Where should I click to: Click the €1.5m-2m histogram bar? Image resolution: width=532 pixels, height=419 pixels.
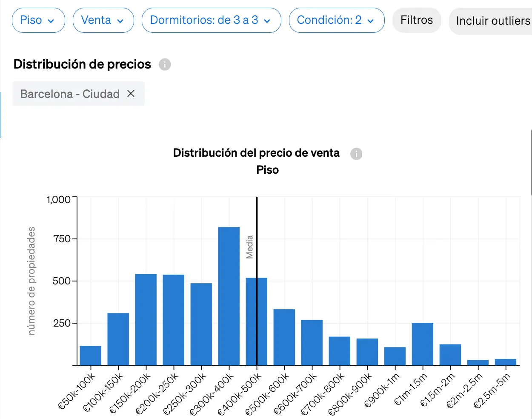point(450,355)
